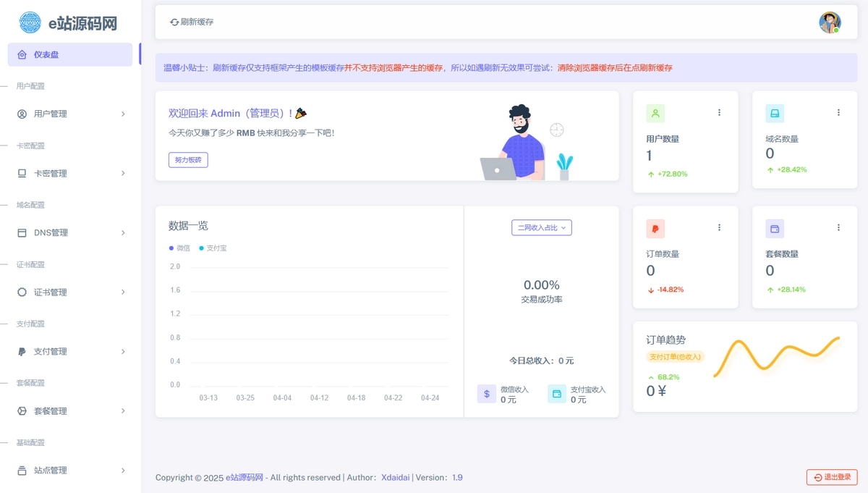Click the red PayPal icon on 订单数量 card
This screenshot has height=493, width=868.
(655, 229)
